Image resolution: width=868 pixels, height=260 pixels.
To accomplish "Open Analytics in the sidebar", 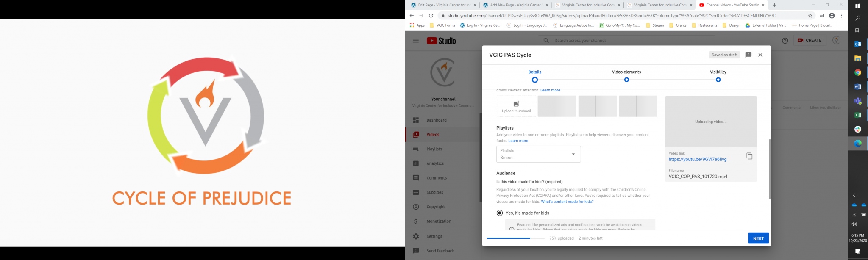I will click(435, 163).
